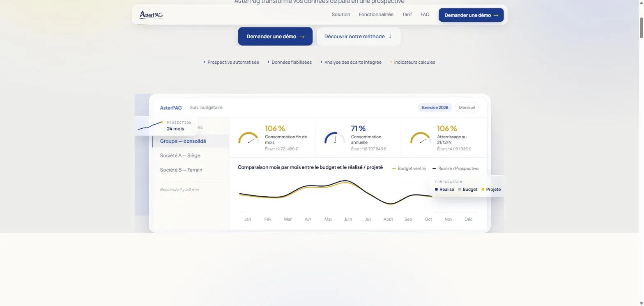Click Découvrir notre méthode button
644x306 pixels.
(358, 36)
